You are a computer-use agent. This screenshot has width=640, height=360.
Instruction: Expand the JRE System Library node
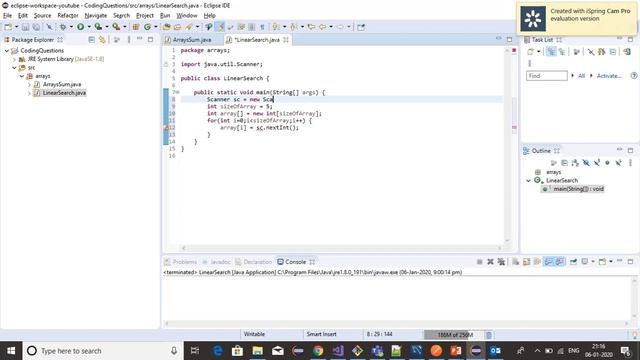click(x=14, y=59)
